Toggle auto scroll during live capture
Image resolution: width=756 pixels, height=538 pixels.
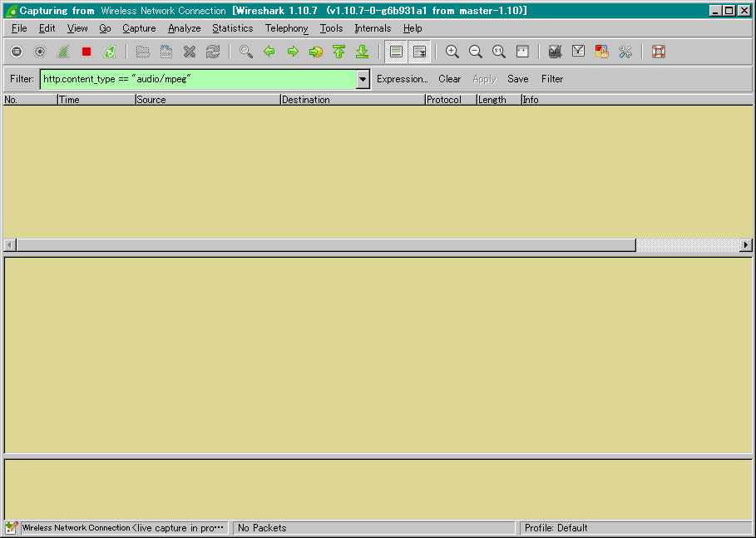420,52
